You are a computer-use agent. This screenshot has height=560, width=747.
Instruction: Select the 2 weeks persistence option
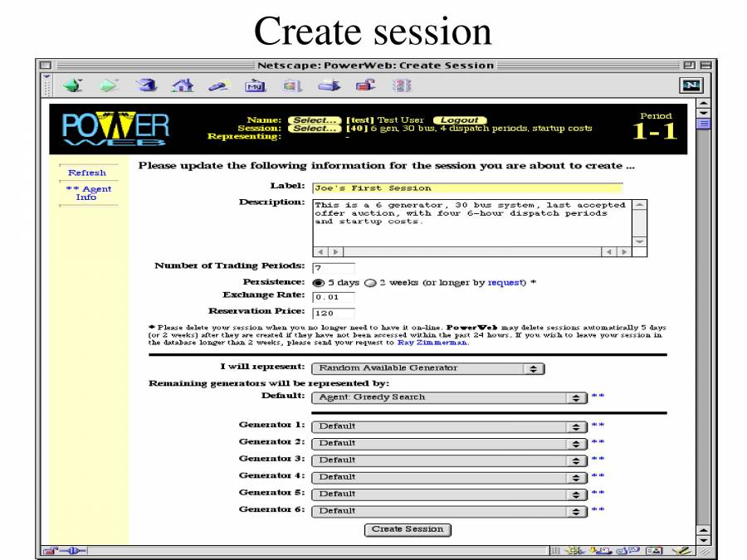[370, 282]
